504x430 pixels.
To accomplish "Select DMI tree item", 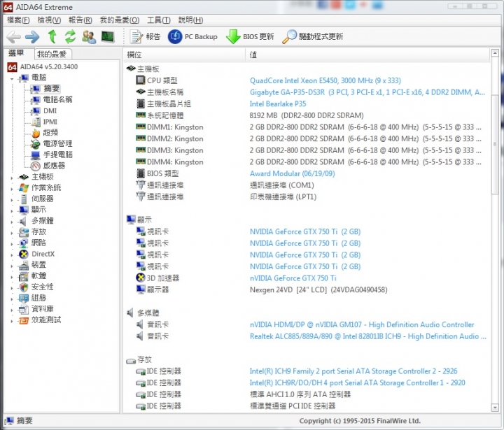I will pyautogui.click(x=50, y=110).
